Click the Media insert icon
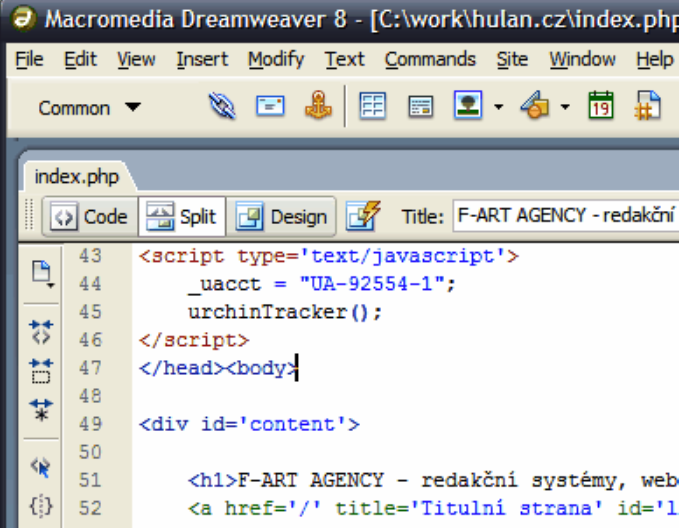The width and height of the screenshot is (680, 529). (x=535, y=105)
